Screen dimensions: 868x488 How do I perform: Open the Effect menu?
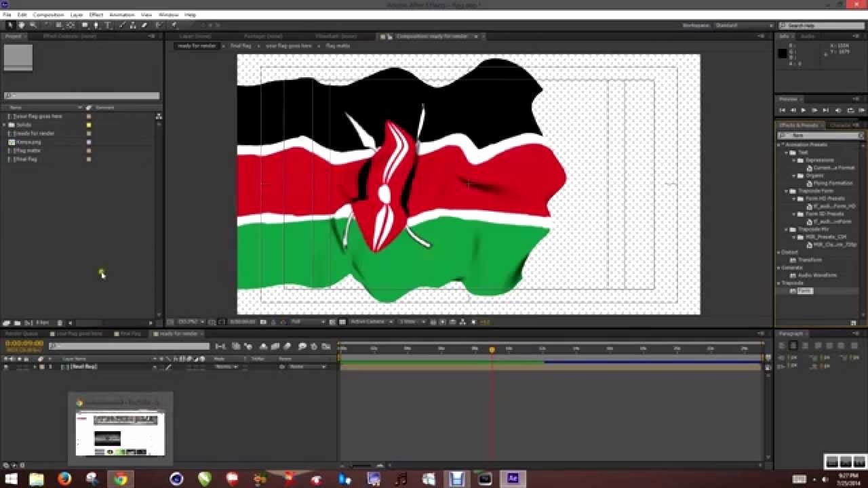[x=96, y=14]
